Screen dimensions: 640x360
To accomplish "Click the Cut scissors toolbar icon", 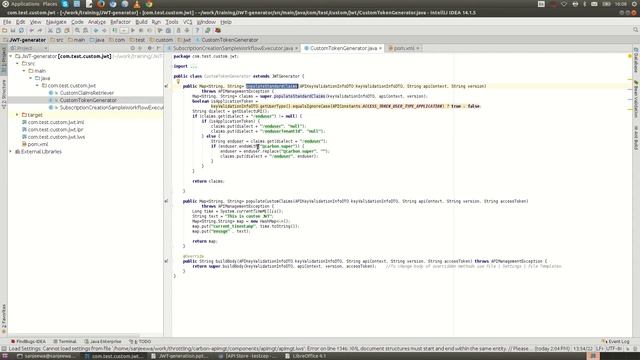I will (x=50, y=30).
